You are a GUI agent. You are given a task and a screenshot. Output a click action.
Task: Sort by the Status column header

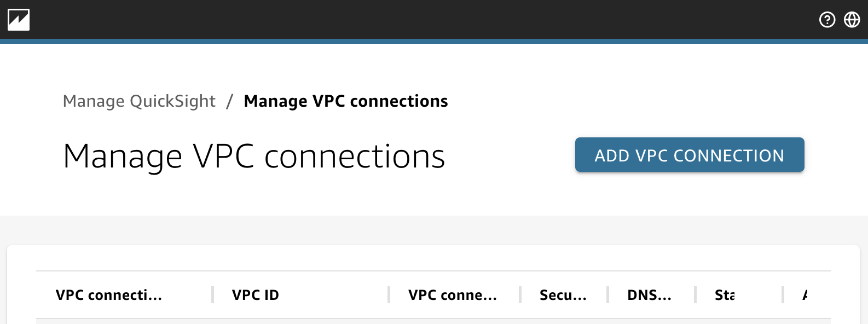click(x=726, y=295)
